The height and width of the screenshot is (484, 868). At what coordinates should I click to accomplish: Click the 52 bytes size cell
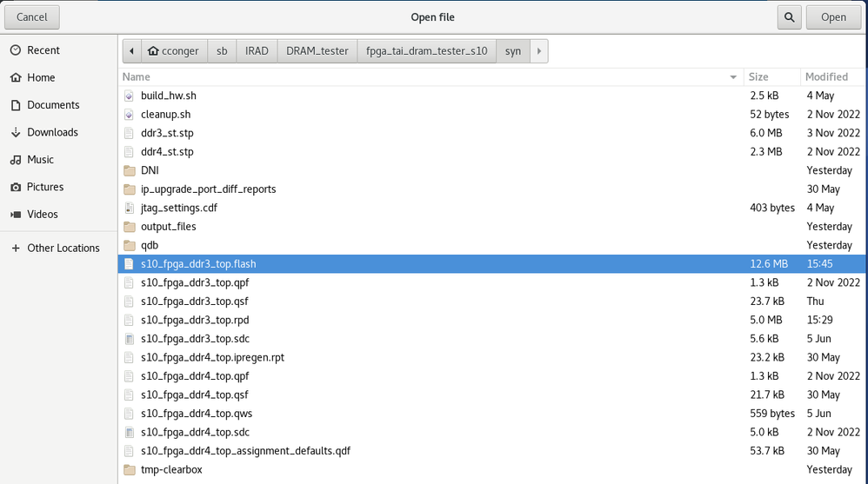point(770,115)
